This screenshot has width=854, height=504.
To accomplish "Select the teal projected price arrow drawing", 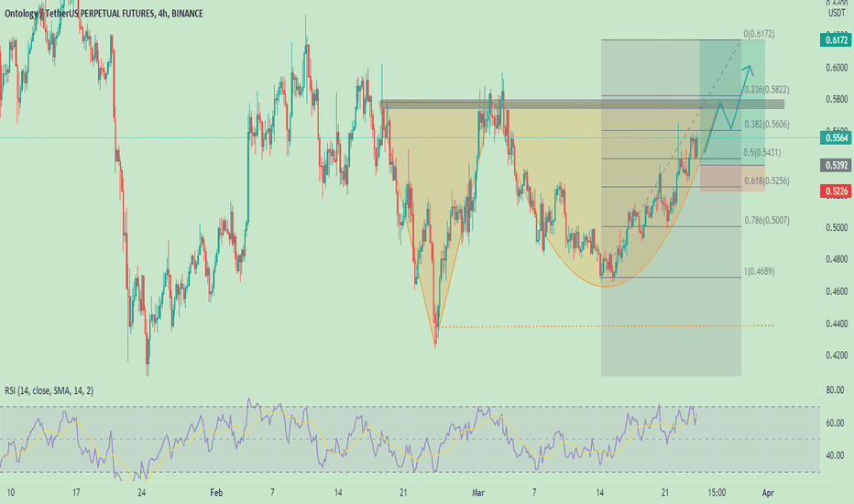I will click(x=728, y=108).
